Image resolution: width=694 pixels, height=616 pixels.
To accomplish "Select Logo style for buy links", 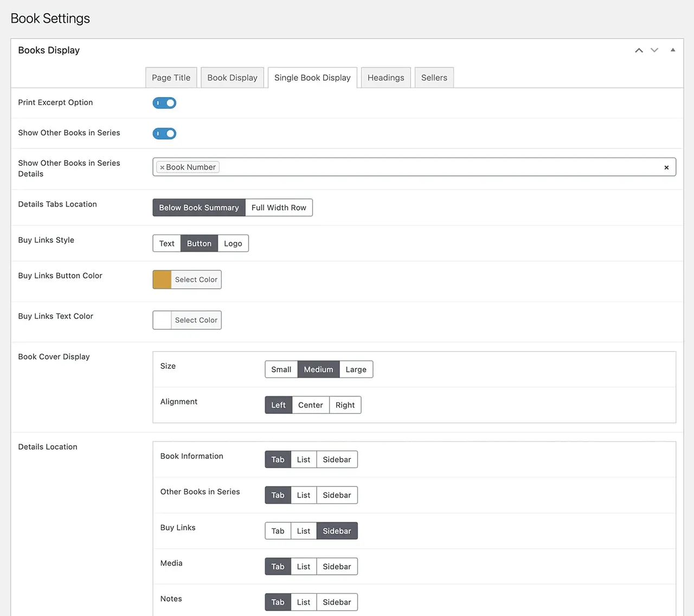I will tap(233, 243).
